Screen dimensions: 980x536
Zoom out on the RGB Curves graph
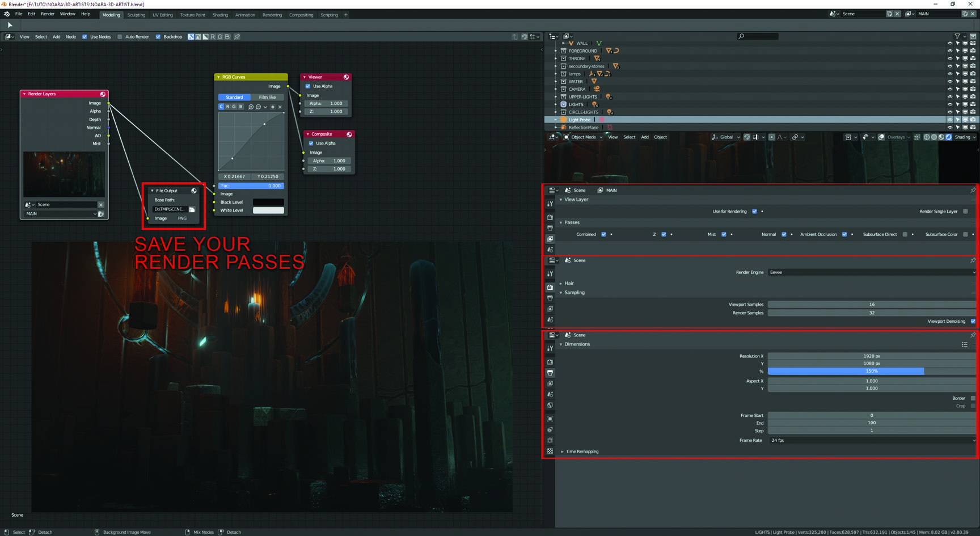tap(258, 107)
